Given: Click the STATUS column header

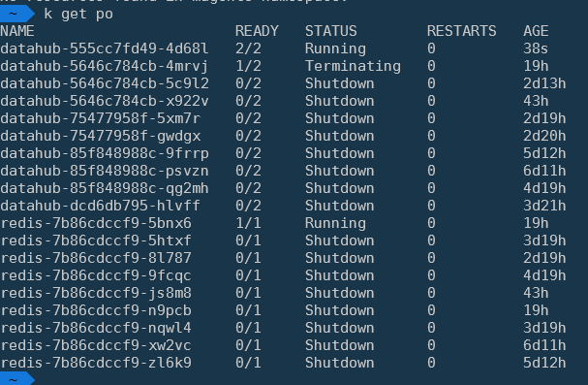Looking at the screenshot, I should [x=330, y=31].
